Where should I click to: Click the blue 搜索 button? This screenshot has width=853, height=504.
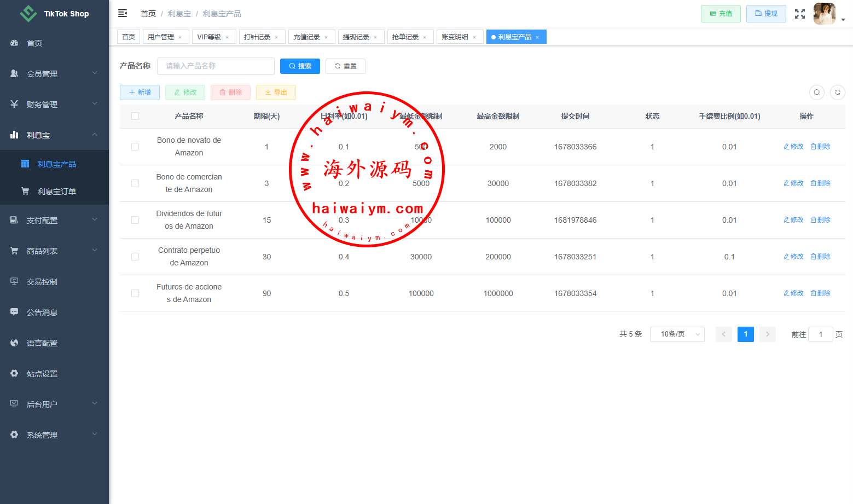[x=300, y=66]
